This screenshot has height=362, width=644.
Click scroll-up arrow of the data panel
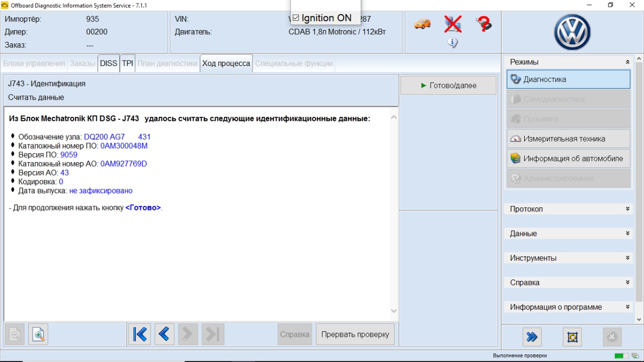point(393,117)
